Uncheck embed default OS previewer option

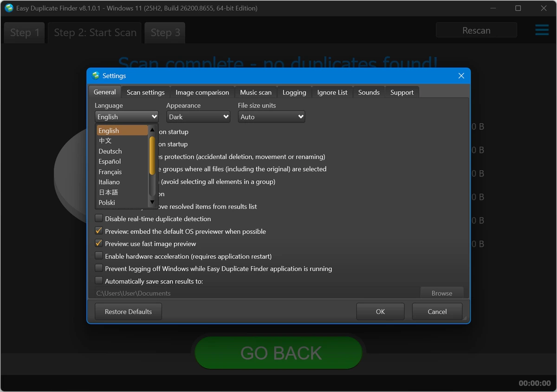coord(99,231)
